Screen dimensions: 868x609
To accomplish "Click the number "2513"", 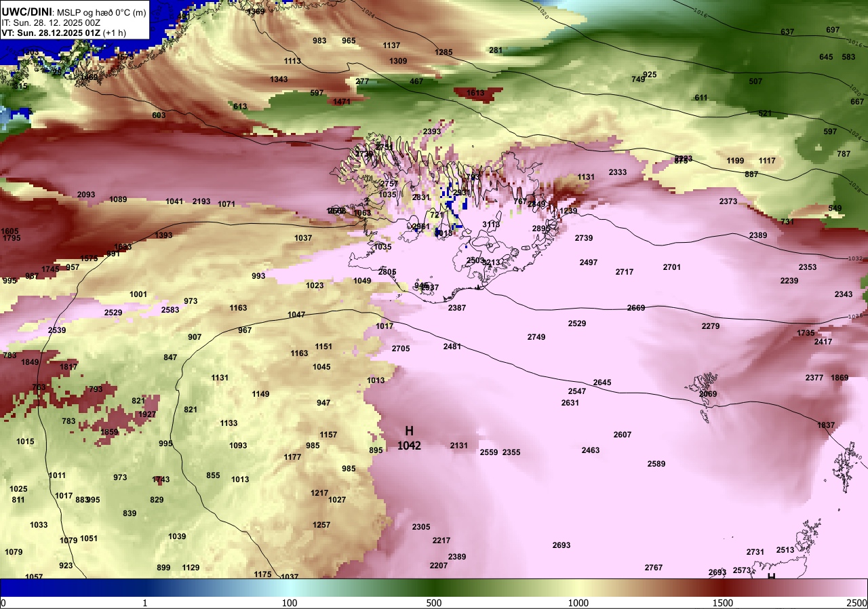I will coord(785,550).
